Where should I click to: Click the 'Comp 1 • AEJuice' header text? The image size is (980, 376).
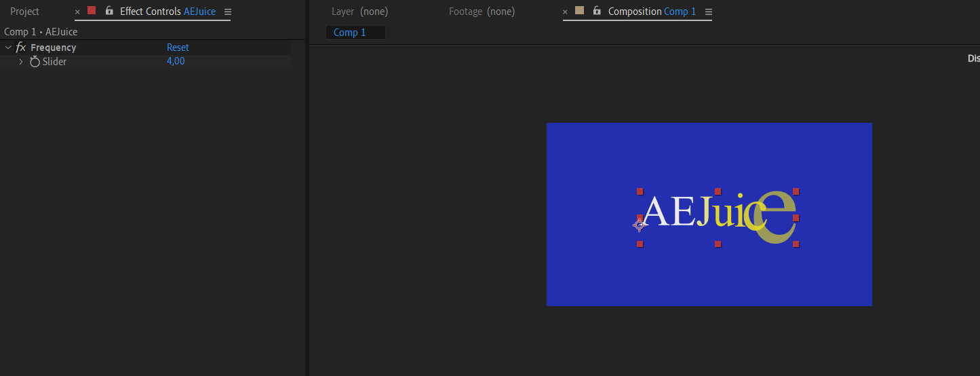[41, 32]
